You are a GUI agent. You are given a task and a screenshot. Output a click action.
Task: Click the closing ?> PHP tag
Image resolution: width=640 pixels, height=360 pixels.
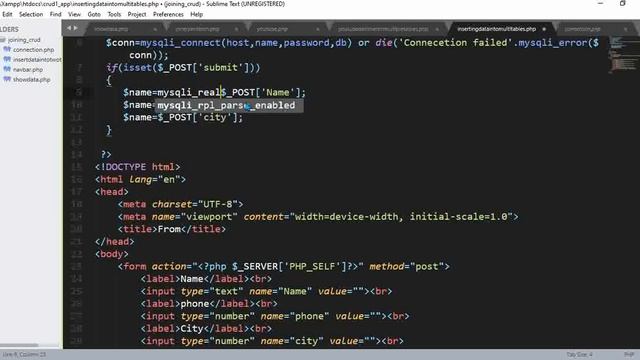[106, 154]
